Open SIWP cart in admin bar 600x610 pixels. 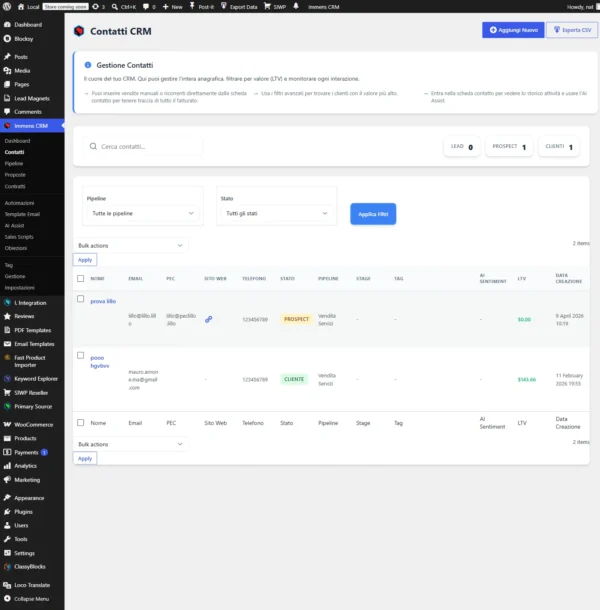pos(275,7)
